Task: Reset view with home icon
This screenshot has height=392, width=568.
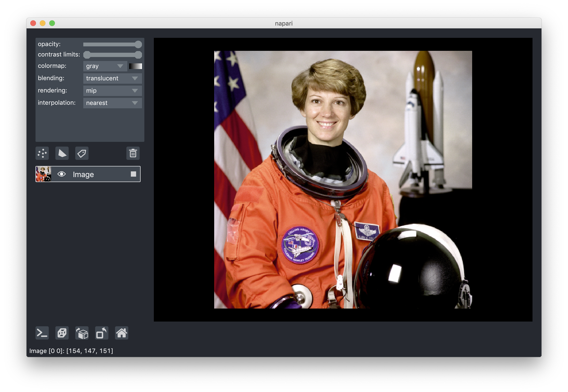Action: tap(121, 333)
